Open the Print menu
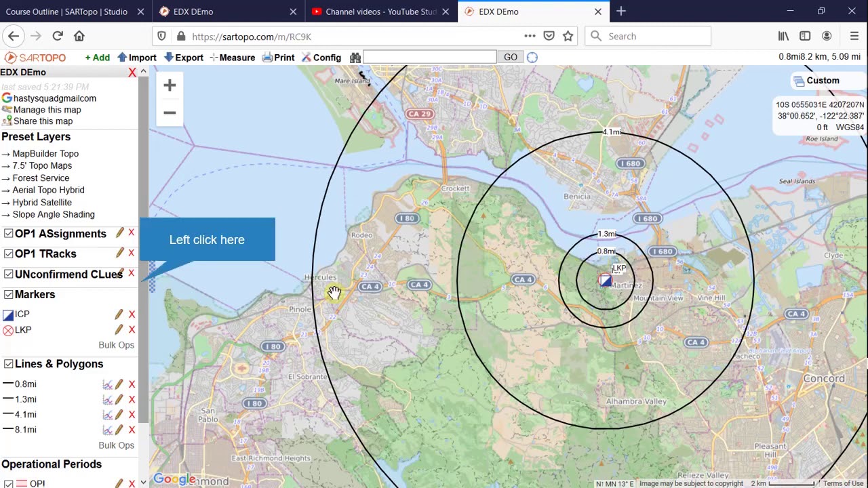 click(278, 58)
